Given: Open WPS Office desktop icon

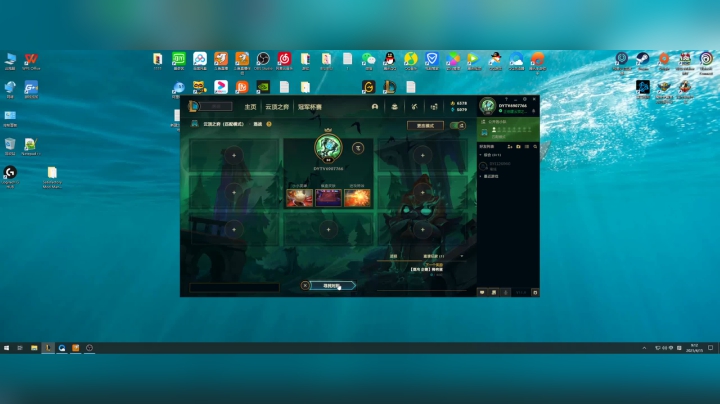Looking at the screenshot, I should tap(31, 59).
